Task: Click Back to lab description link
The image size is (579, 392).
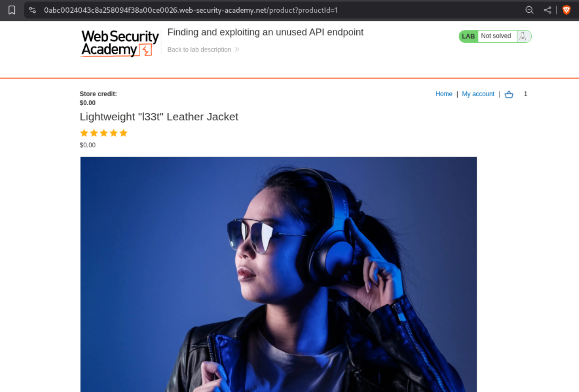Action: (199, 49)
